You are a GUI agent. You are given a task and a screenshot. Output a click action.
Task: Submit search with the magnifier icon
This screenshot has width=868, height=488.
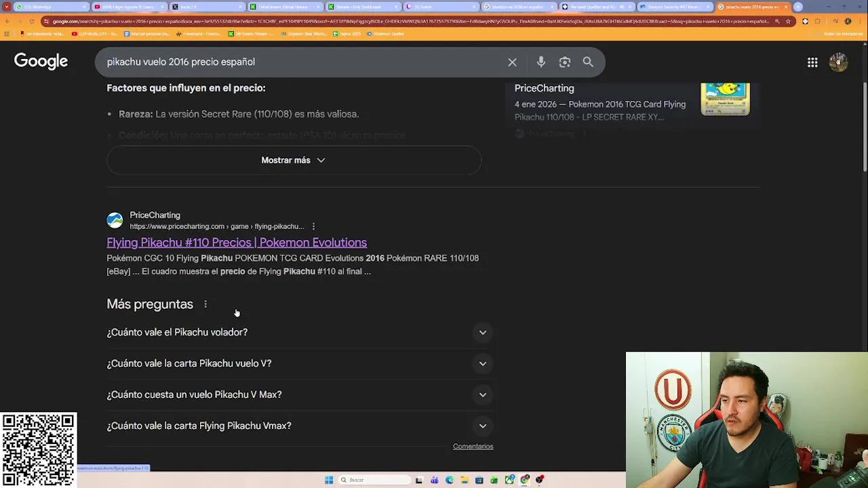[588, 62]
